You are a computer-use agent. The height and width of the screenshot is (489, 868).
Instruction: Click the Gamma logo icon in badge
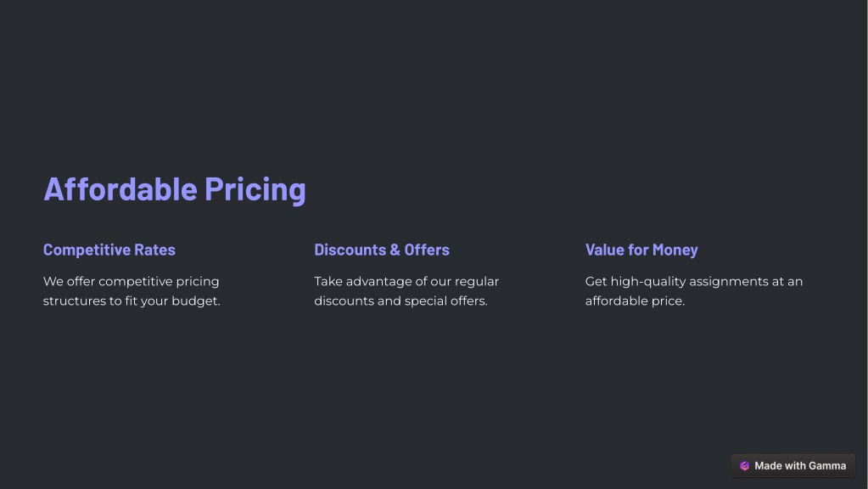745,466
